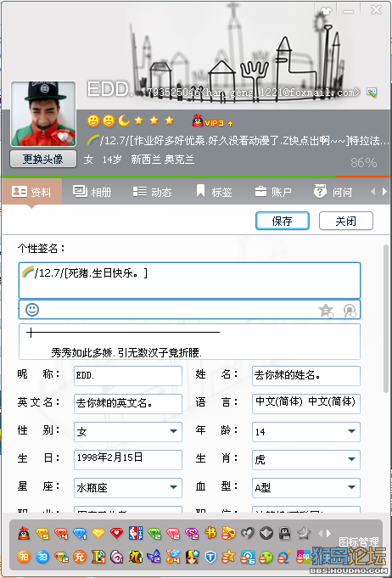The height and width of the screenshot is (578, 392).
Task: Click the blue music disc icon numbered 6
Action: (247, 557)
